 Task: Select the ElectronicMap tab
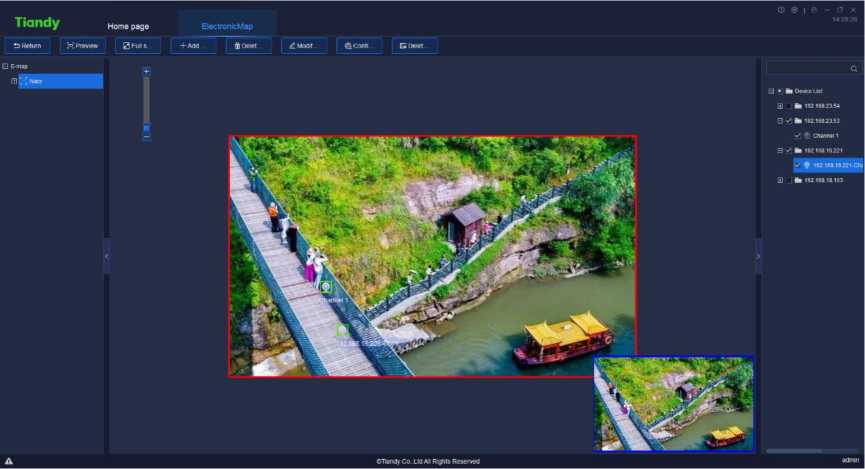tap(227, 26)
